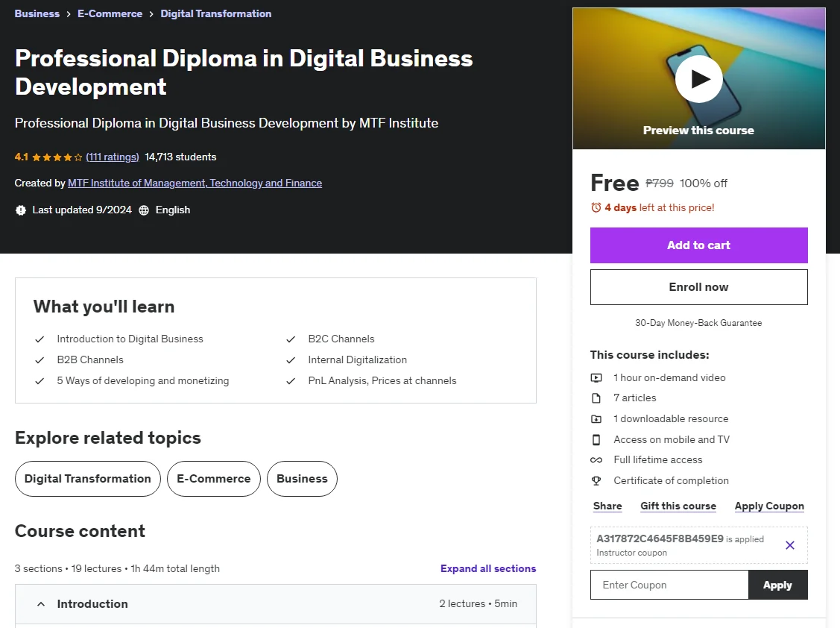Screen dimensions: 840x628
Task: Click the globe language icon
Action: [144, 210]
